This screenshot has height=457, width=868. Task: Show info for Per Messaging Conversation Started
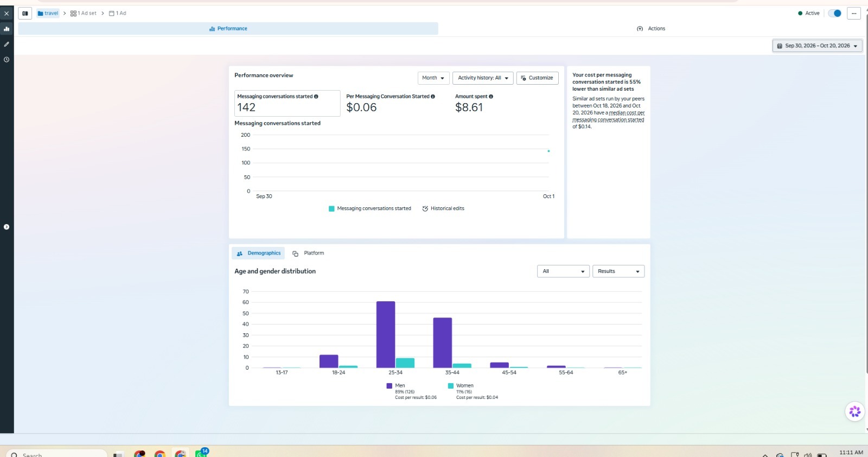click(x=433, y=97)
